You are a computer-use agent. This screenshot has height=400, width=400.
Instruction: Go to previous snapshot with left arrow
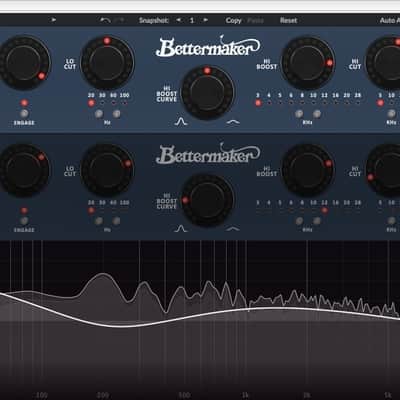179,20
